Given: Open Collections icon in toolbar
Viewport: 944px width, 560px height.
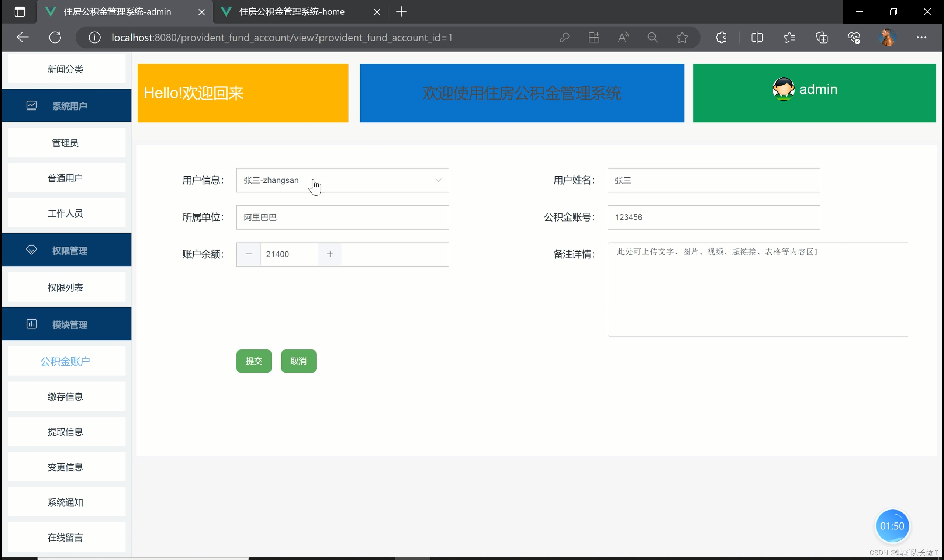Looking at the screenshot, I should tap(822, 37).
